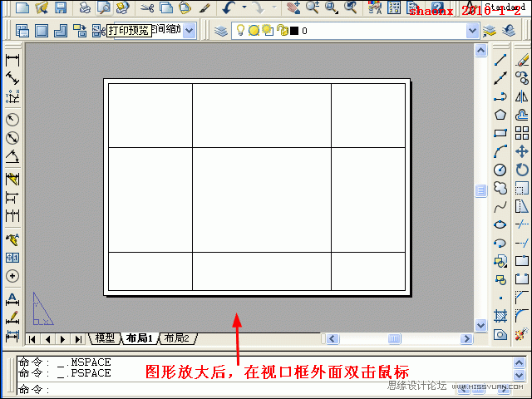Open Print Preview from toolbar
Viewport: 532px width, 399px height.
pyautogui.click(x=103, y=7)
